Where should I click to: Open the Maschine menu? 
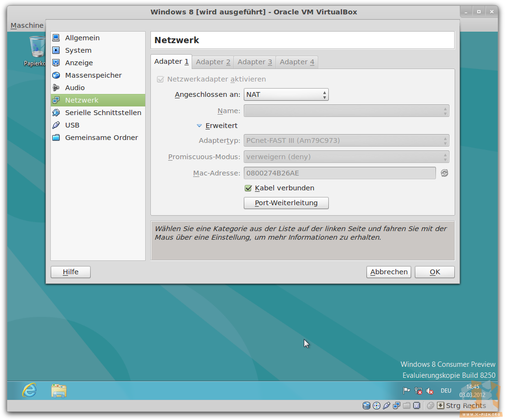click(x=27, y=25)
